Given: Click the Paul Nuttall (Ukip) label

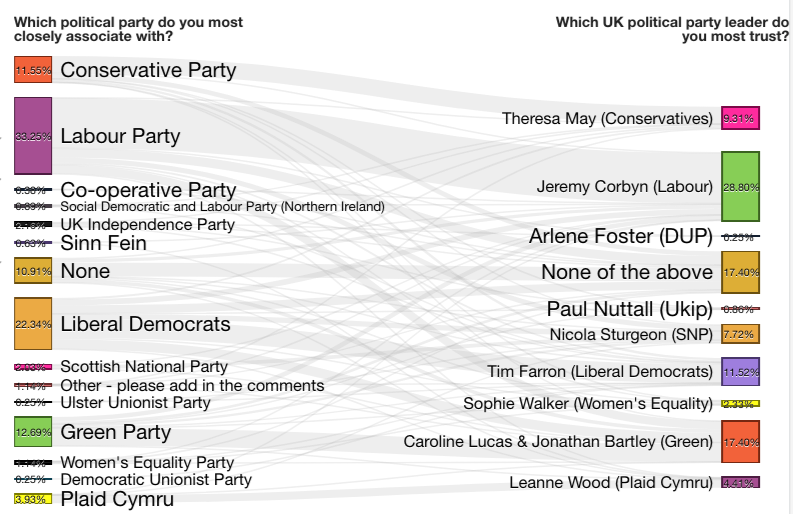Looking at the screenshot, I should 630,309.
